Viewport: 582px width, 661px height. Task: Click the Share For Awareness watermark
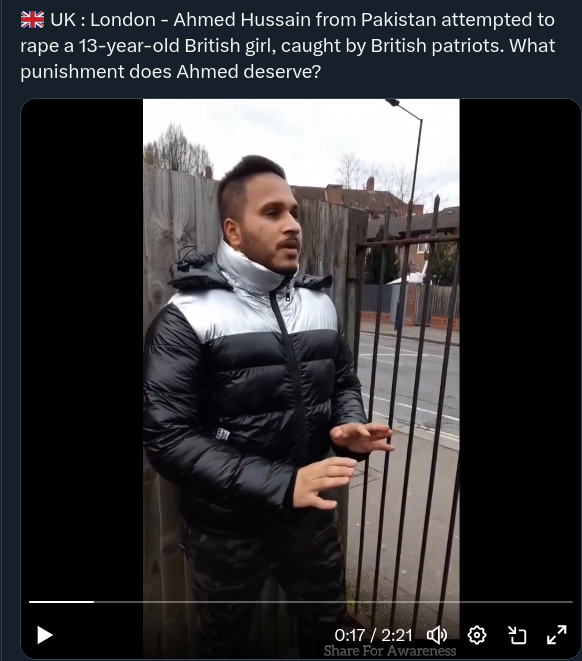pyautogui.click(x=390, y=651)
